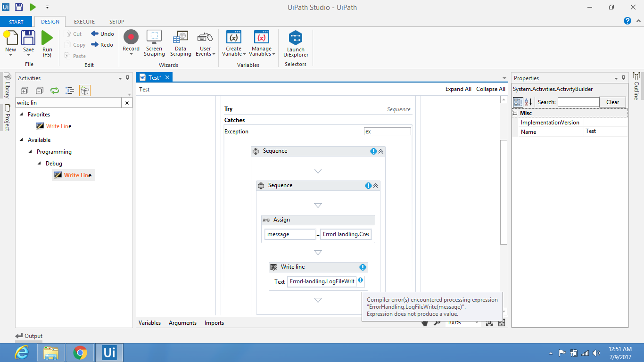Collapse the Debug tree node

point(40,164)
